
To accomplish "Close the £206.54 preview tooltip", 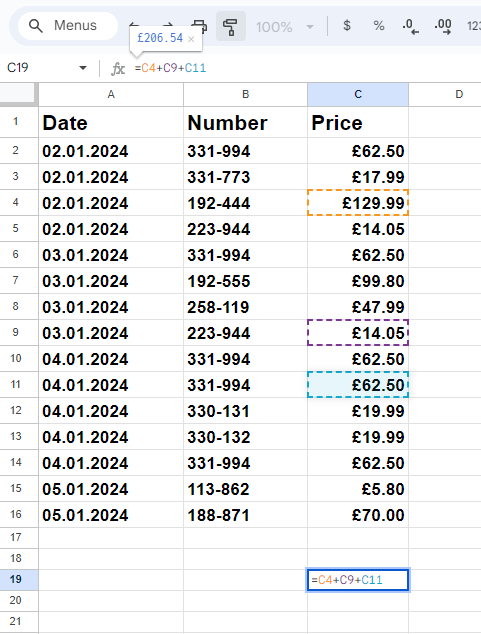I will click(x=192, y=39).
